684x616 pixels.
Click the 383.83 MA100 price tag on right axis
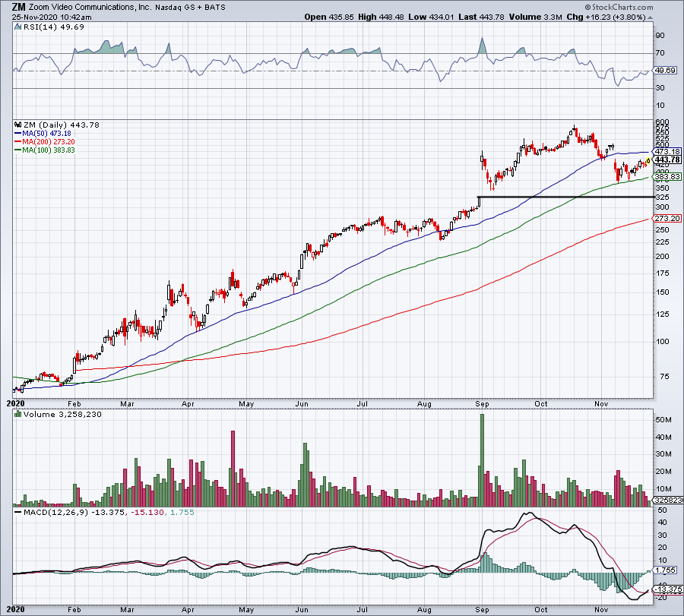[667, 176]
